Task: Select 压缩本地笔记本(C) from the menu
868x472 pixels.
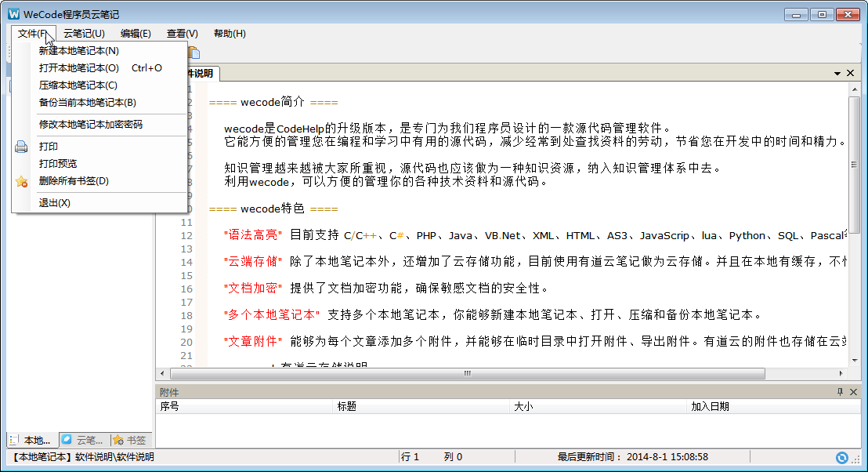Action: [99, 85]
